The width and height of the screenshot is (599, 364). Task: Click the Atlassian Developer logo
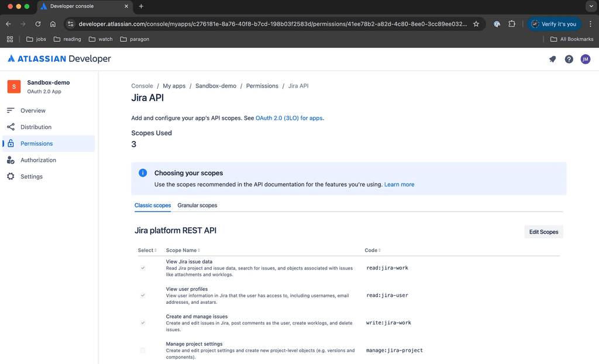58,58
